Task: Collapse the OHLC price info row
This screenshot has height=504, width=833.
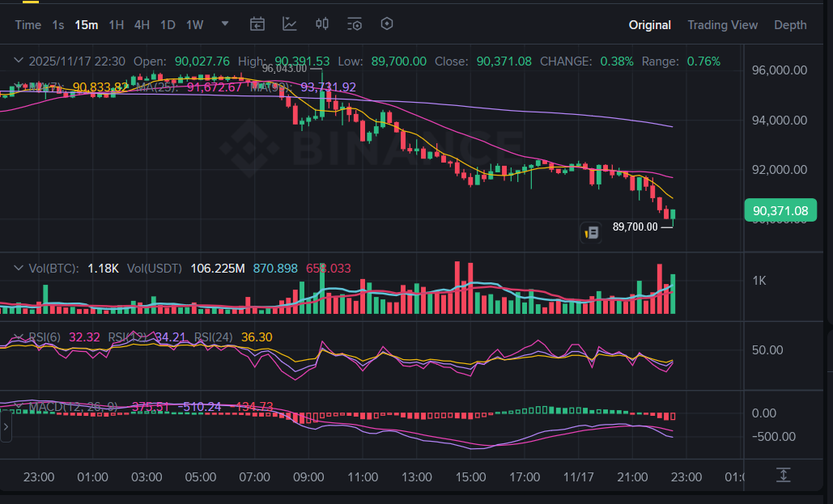Action: coord(18,61)
